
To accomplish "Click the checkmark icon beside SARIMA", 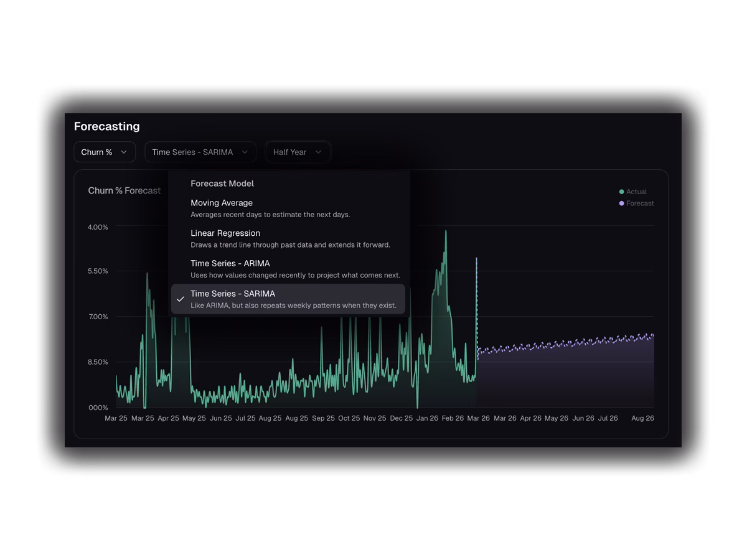I will pyautogui.click(x=181, y=299).
